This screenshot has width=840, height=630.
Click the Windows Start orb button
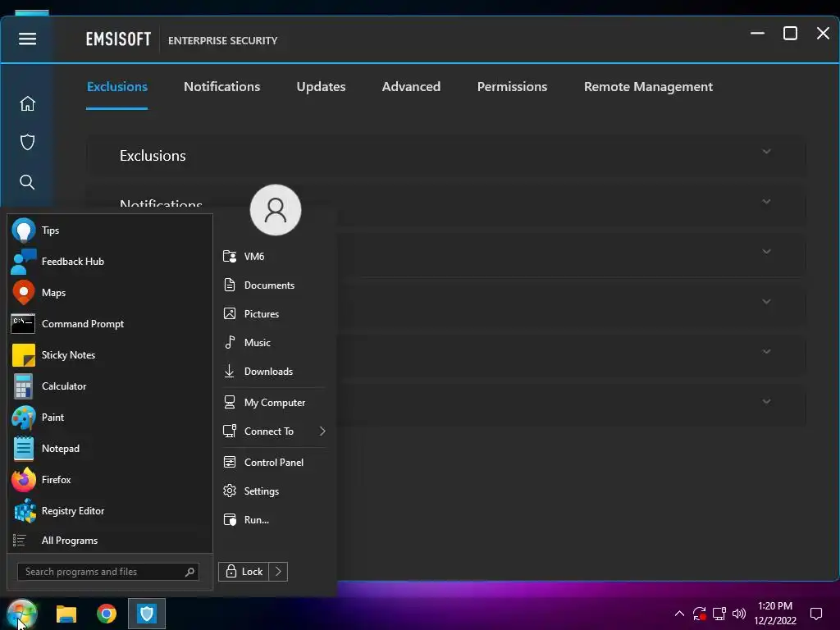pos(21,614)
